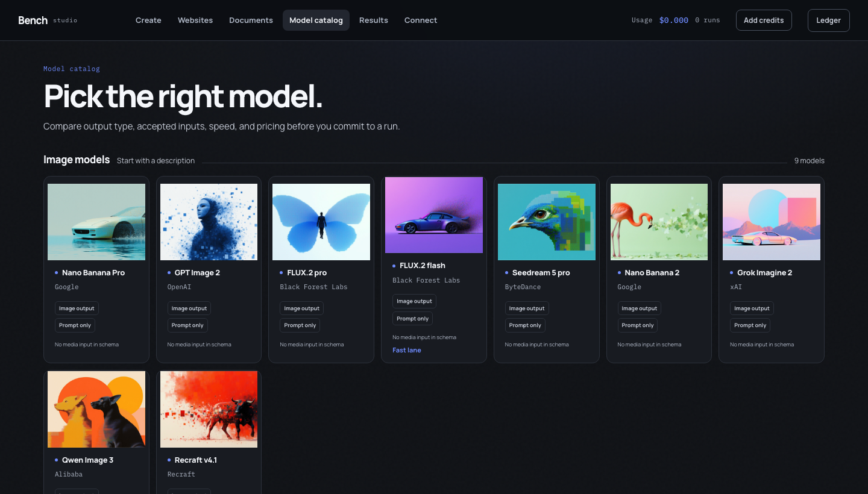This screenshot has height=494, width=868.
Task: Go to the Websites tab
Action: pyautogui.click(x=195, y=20)
